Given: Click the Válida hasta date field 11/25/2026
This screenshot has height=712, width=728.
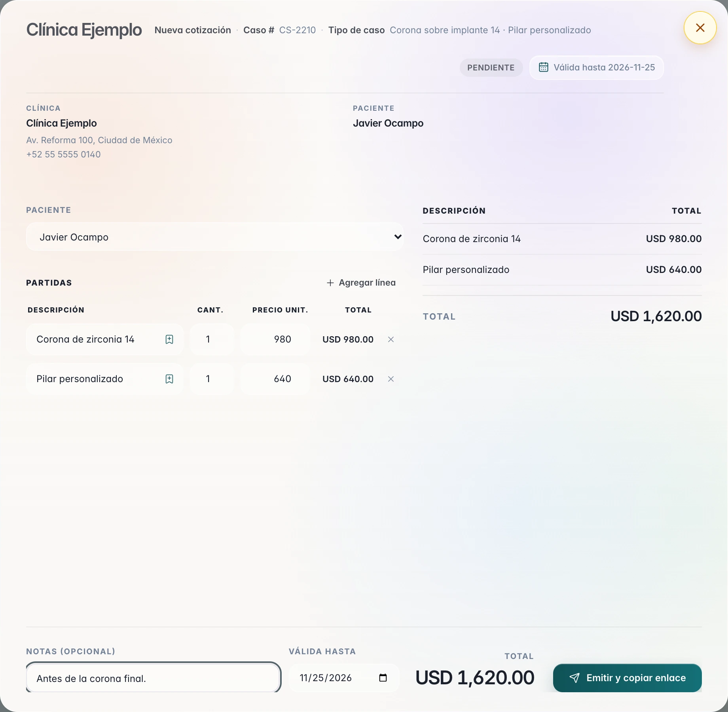Looking at the screenshot, I should click(344, 678).
